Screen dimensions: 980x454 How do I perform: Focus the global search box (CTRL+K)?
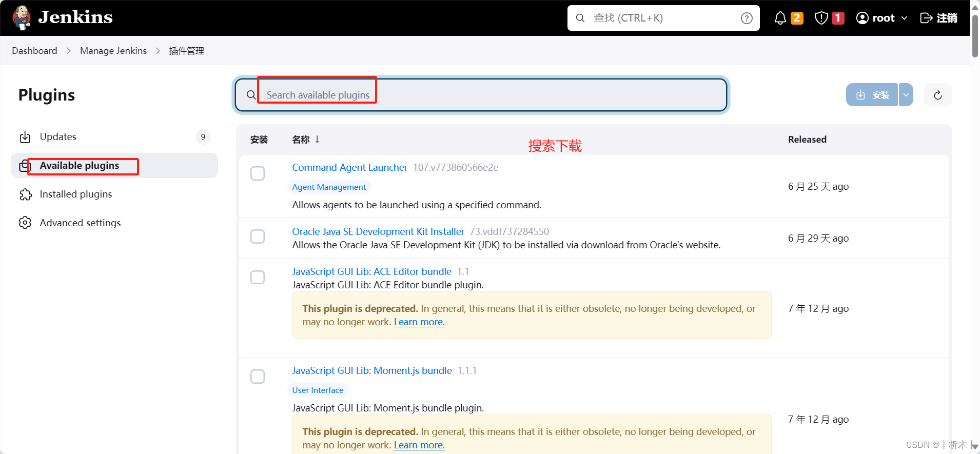[663, 18]
